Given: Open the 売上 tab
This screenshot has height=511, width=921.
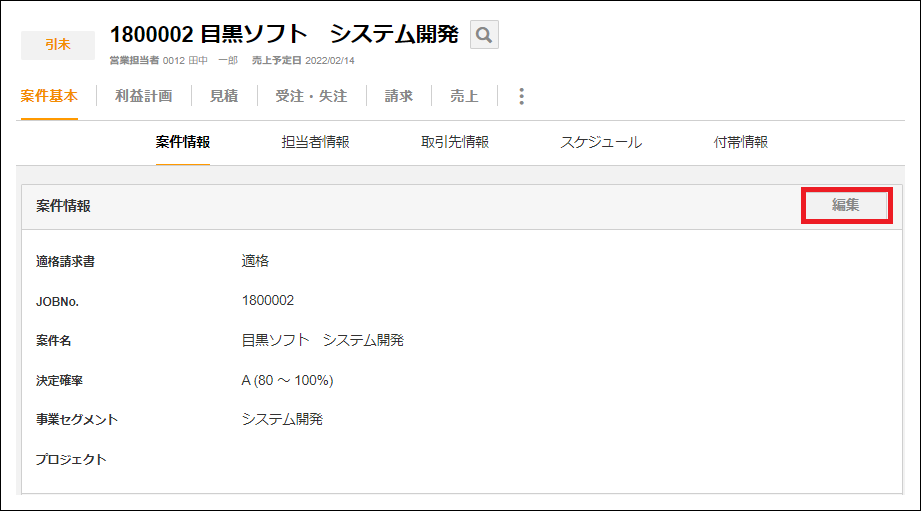Looking at the screenshot, I should pos(464,97).
